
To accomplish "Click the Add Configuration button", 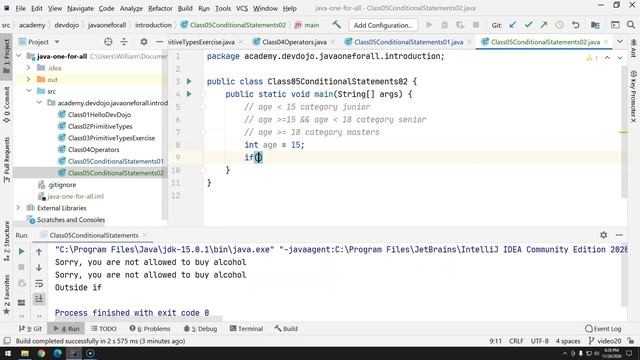I will pos(383,25).
